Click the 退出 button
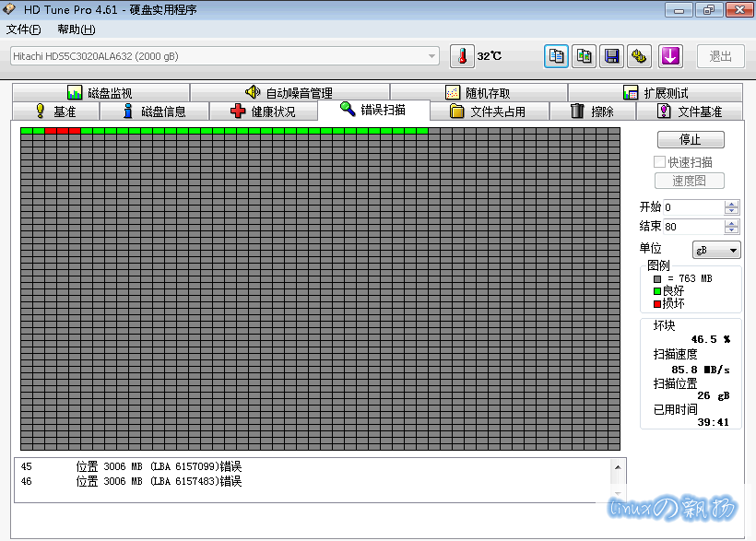The image size is (756, 541). click(x=720, y=56)
